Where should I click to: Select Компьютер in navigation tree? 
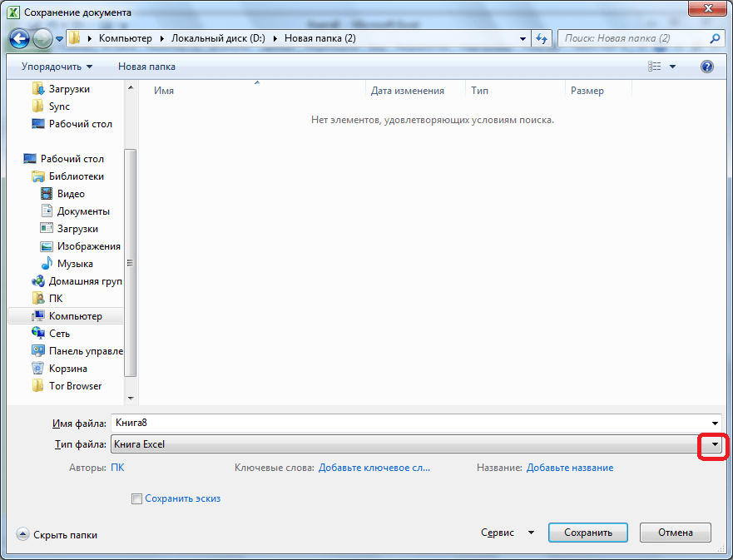click(67, 316)
